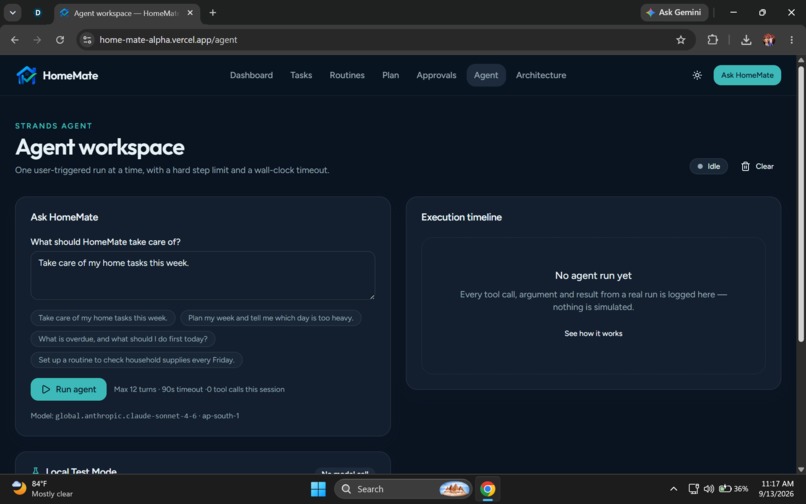Click the Clear trash can icon

point(745,166)
